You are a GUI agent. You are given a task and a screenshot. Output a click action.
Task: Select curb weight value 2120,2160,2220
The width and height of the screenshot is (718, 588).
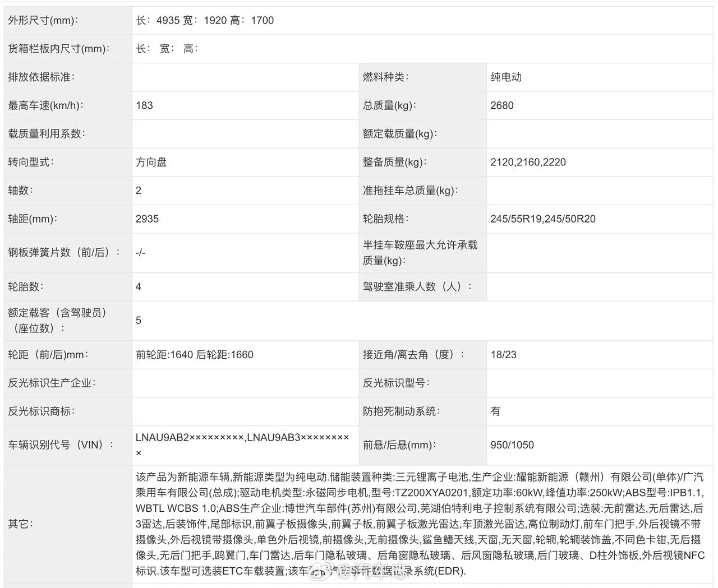[x=528, y=162]
